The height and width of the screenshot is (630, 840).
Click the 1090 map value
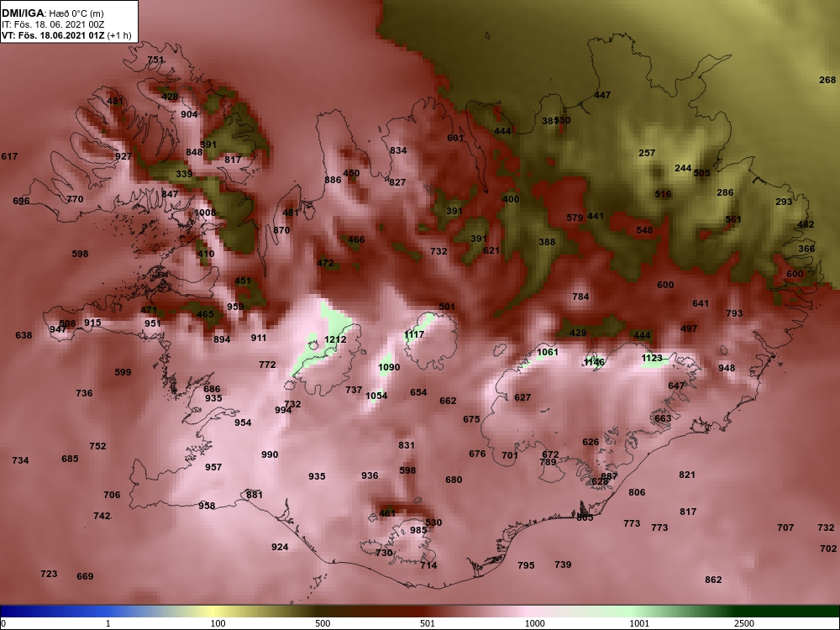click(389, 367)
